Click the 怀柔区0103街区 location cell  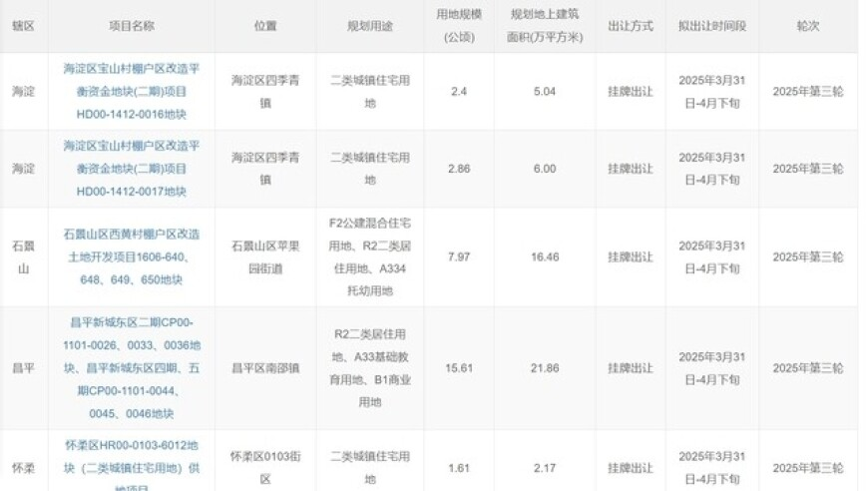pyautogui.click(x=265, y=468)
